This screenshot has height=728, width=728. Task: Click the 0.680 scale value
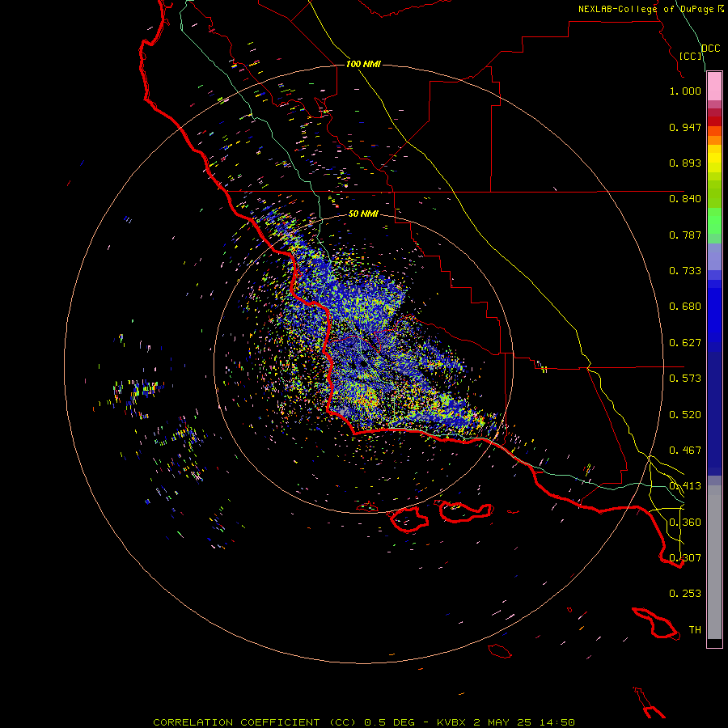pyautogui.click(x=685, y=307)
